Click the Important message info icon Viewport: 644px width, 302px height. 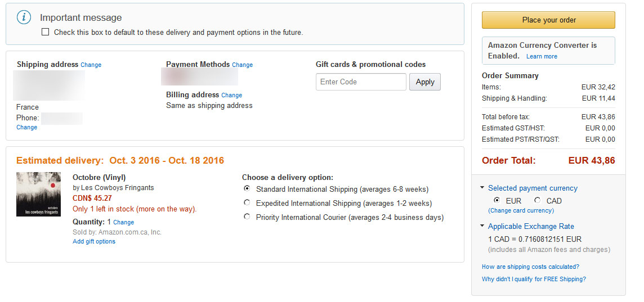tap(24, 17)
